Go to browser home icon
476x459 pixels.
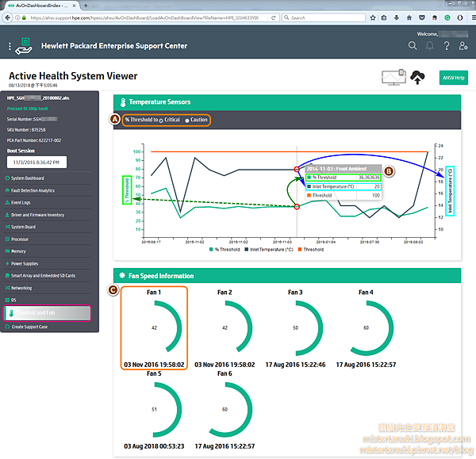tap(409, 17)
